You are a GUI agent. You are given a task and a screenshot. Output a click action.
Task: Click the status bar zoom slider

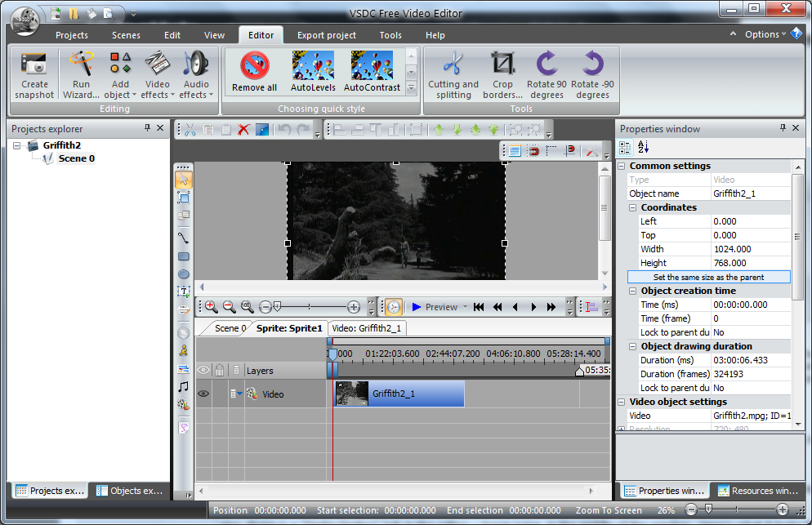[x=708, y=509]
